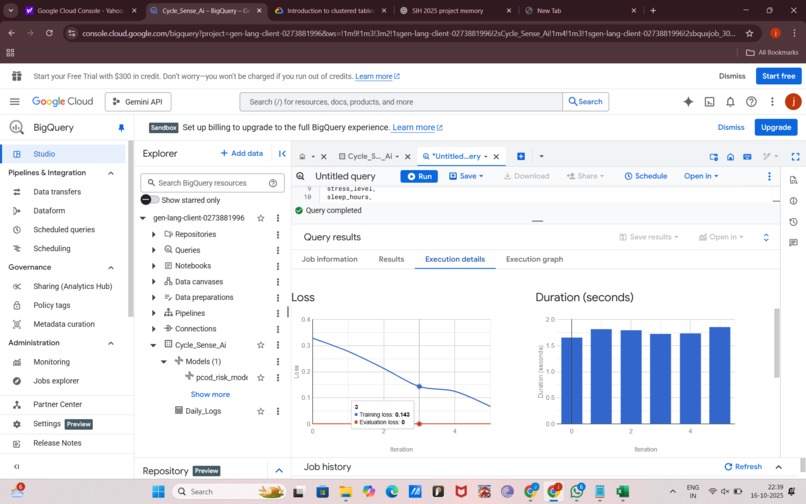Expand the Queries node
Screen dimensions: 806x504
pyautogui.click(x=153, y=250)
